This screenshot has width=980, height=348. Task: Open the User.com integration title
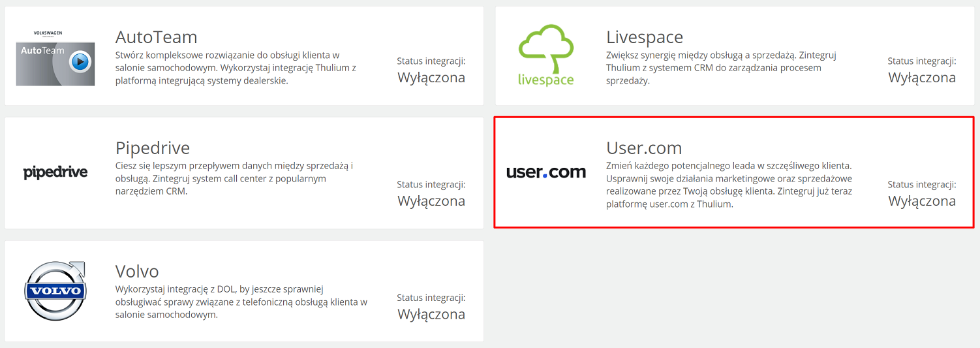644,148
